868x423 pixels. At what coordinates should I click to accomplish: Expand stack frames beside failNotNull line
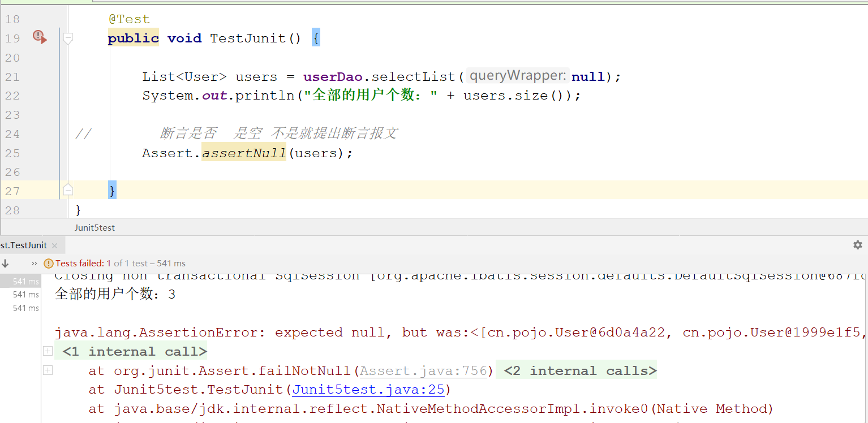click(x=48, y=370)
